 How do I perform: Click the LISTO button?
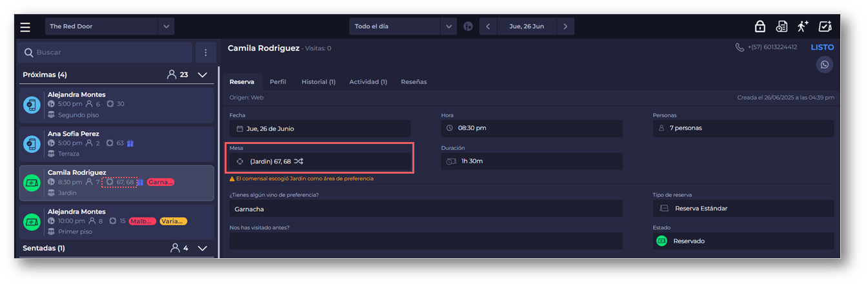[822, 47]
